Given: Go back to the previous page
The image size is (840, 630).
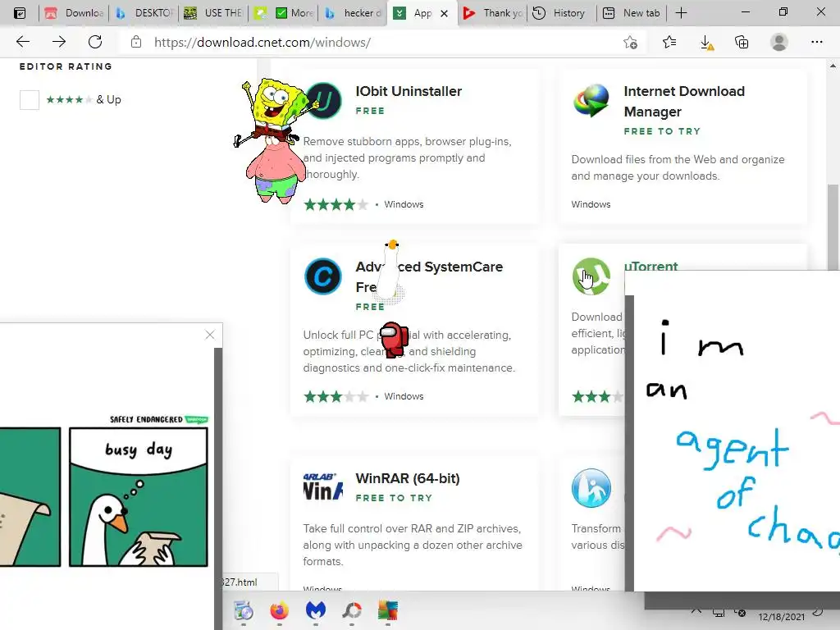Looking at the screenshot, I should point(23,42).
